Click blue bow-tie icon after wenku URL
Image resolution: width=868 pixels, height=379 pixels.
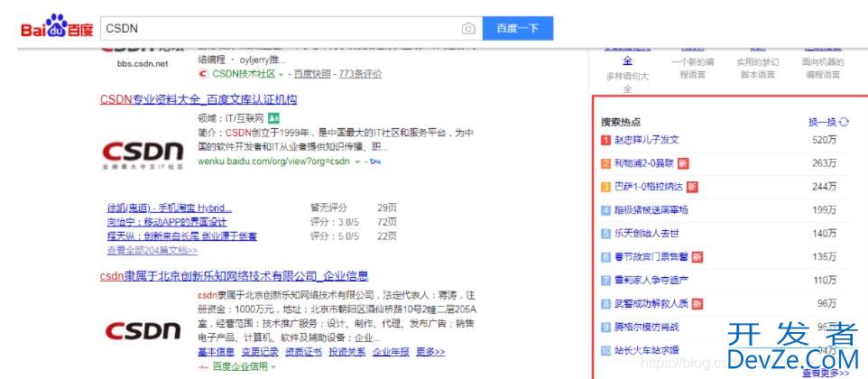click(375, 162)
